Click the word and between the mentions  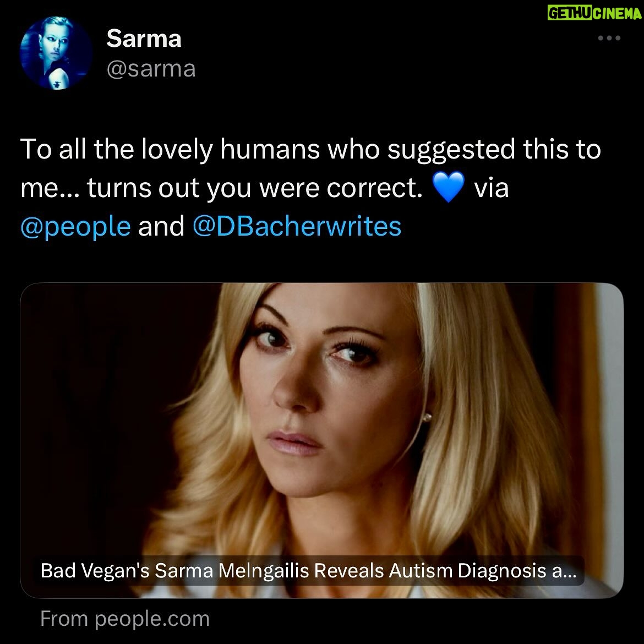pyautogui.click(x=161, y=226)
